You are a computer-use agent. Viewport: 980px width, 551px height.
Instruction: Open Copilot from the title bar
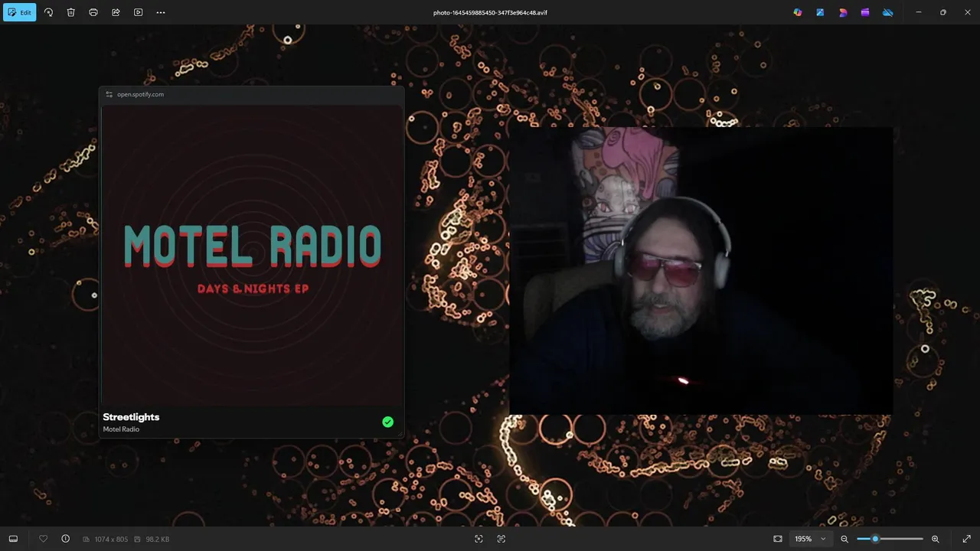click(798, 12)
